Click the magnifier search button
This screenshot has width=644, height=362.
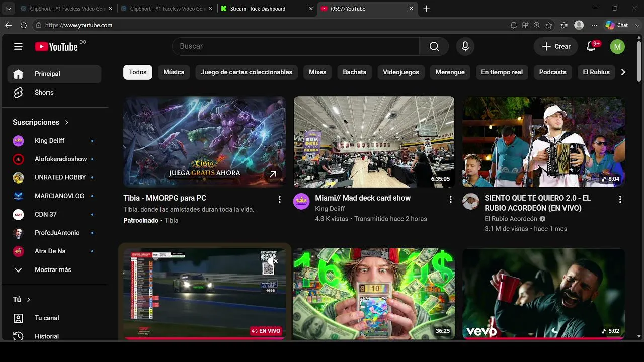[x=434, y=46]
